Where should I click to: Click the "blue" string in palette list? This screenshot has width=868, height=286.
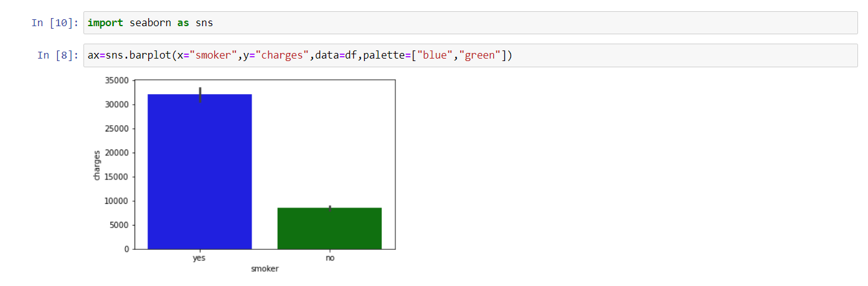(x=435, y=55)
